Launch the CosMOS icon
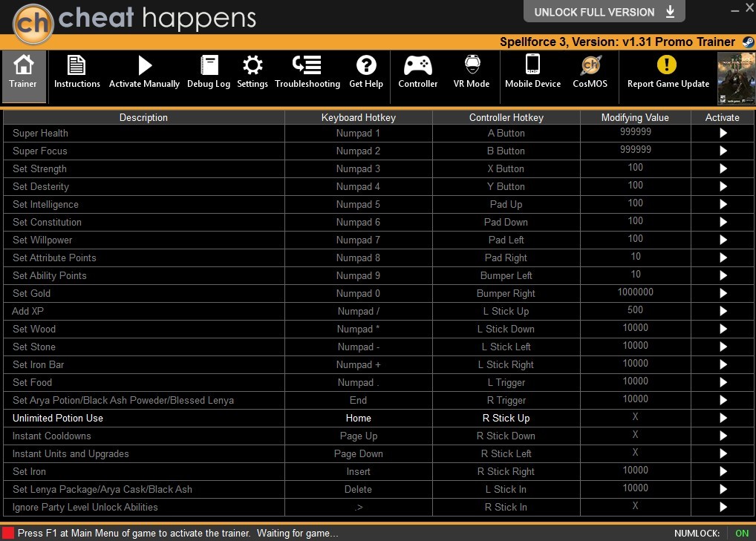756x541 pixels. click(590, 65)
